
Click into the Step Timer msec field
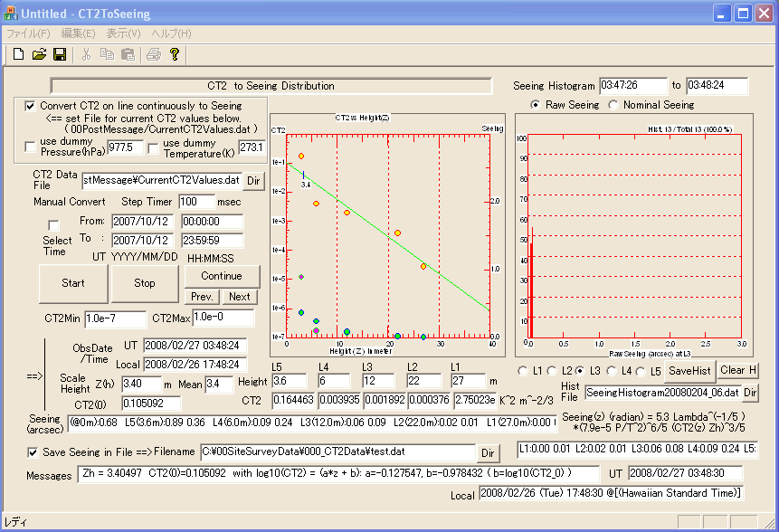coord(195,202)
